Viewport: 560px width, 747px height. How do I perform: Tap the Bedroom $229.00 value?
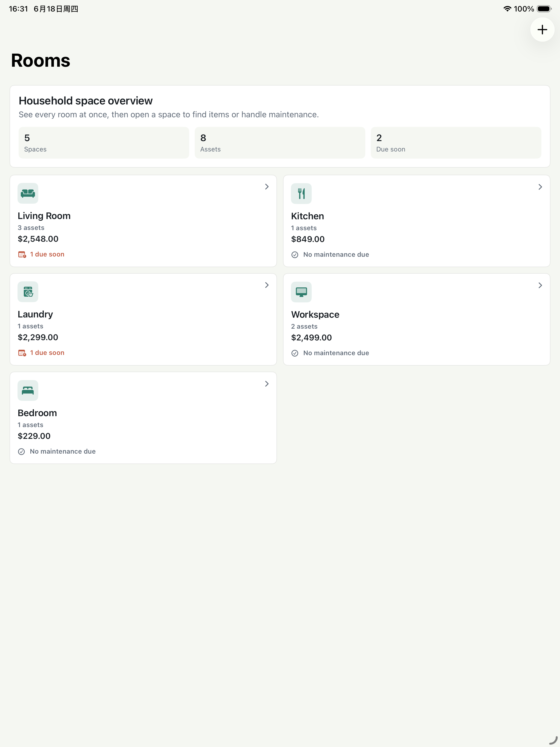point(34,436)
